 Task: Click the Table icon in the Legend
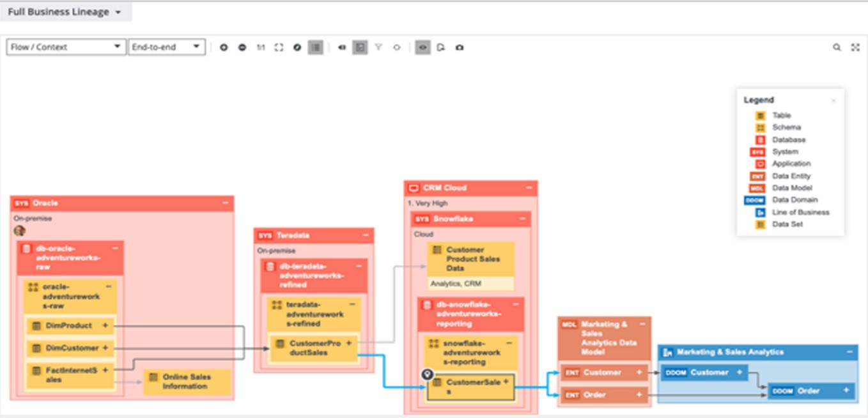click(x=760, y=115)
